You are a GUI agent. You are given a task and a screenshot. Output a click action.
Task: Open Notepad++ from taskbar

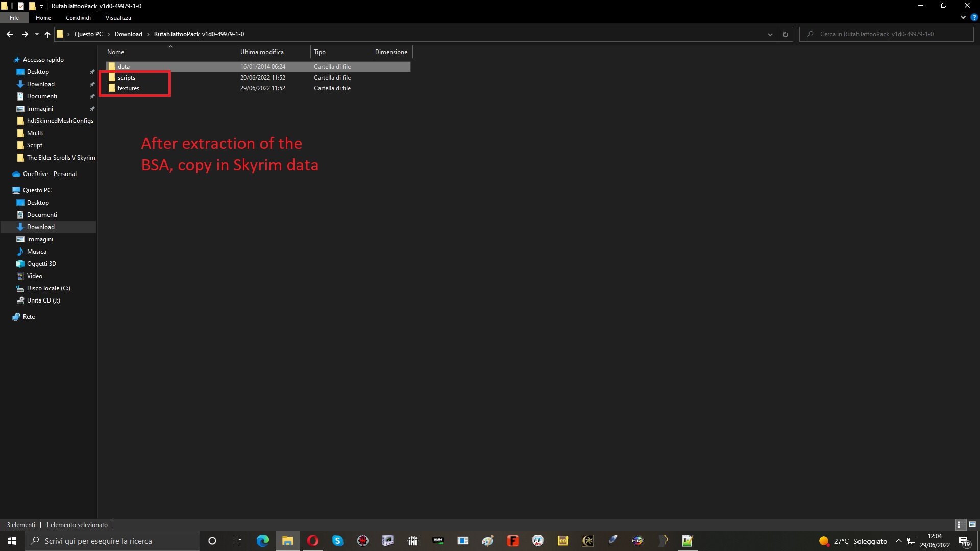pos(688,541)
